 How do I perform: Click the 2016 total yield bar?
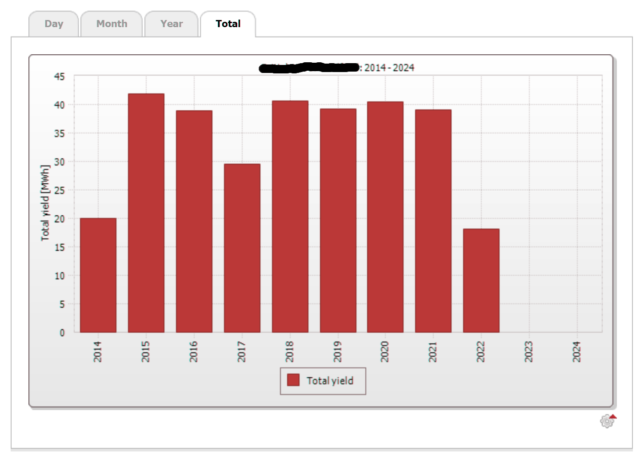point(194,221)
